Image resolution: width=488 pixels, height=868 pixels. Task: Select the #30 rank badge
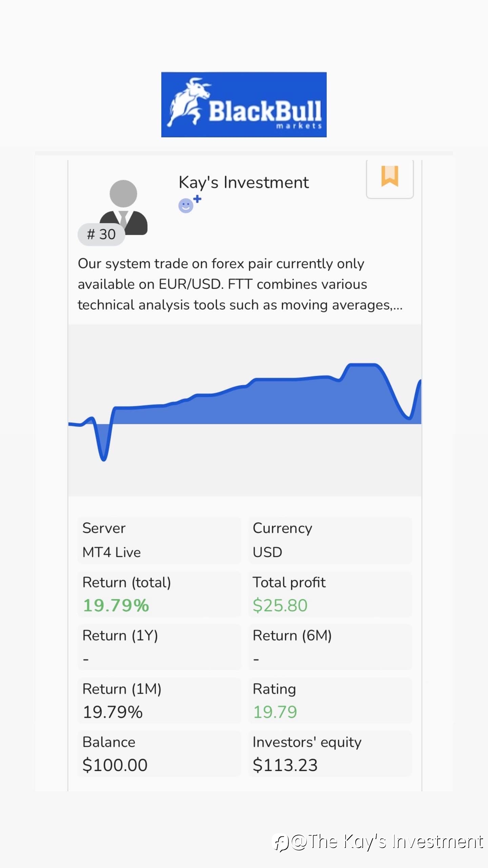tap(101, 234)
